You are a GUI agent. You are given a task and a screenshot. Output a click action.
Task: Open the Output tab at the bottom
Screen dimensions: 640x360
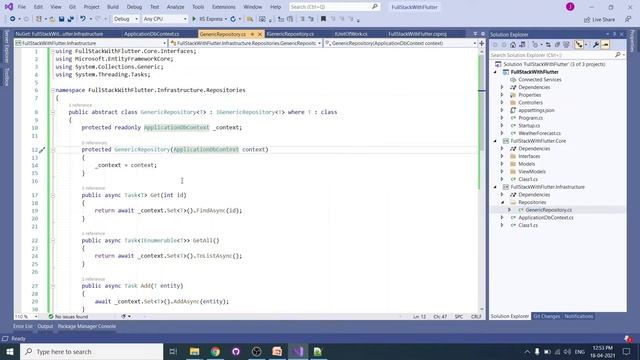point(45,327)
